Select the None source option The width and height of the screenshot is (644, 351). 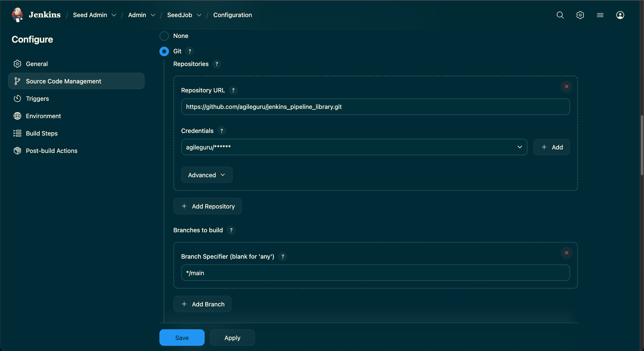[x=164, y=36]
